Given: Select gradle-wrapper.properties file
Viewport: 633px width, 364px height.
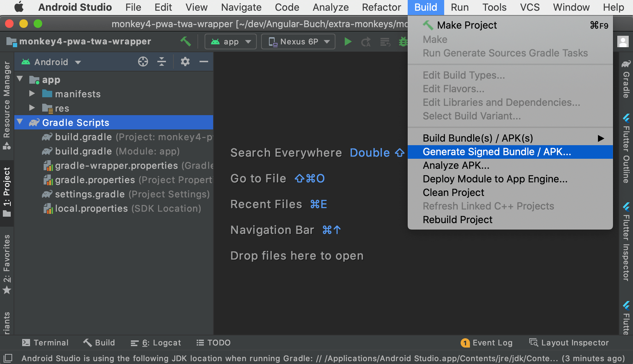Looking at the screenshot, I should (x=114, y=166).
